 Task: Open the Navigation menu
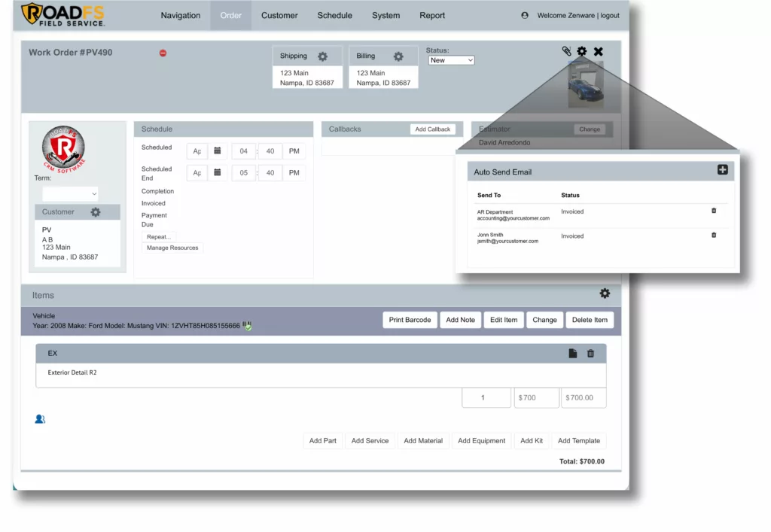pyautogui.click(x=181, y=15)
